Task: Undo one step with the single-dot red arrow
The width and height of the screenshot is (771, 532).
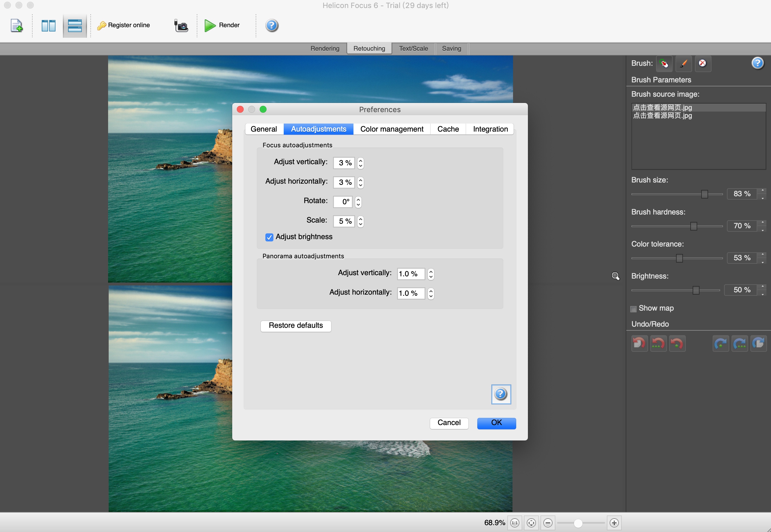Action: click(677, 343)
